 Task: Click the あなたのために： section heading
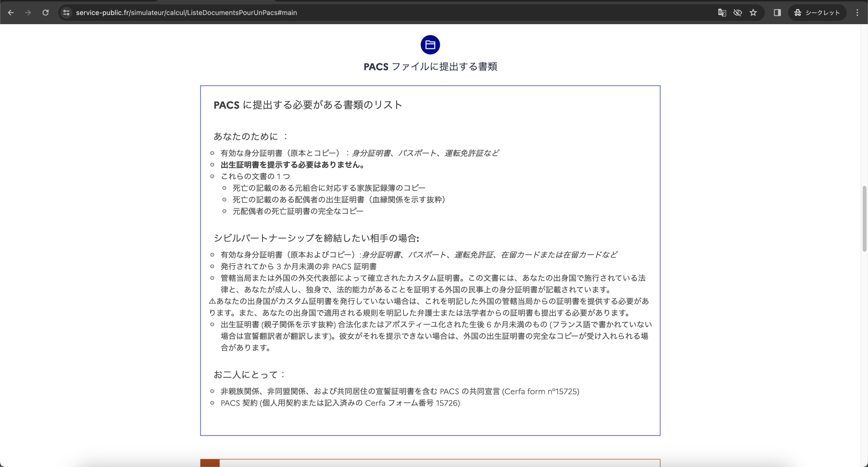[251, 136]
